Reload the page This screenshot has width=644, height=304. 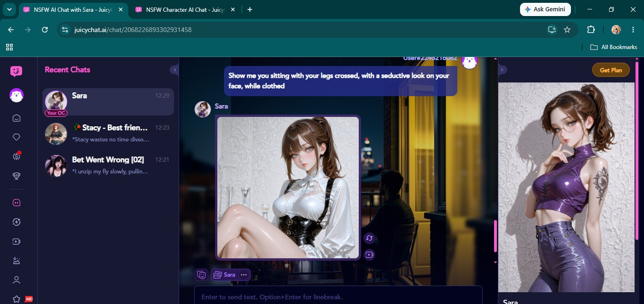(x=45, y=30)
